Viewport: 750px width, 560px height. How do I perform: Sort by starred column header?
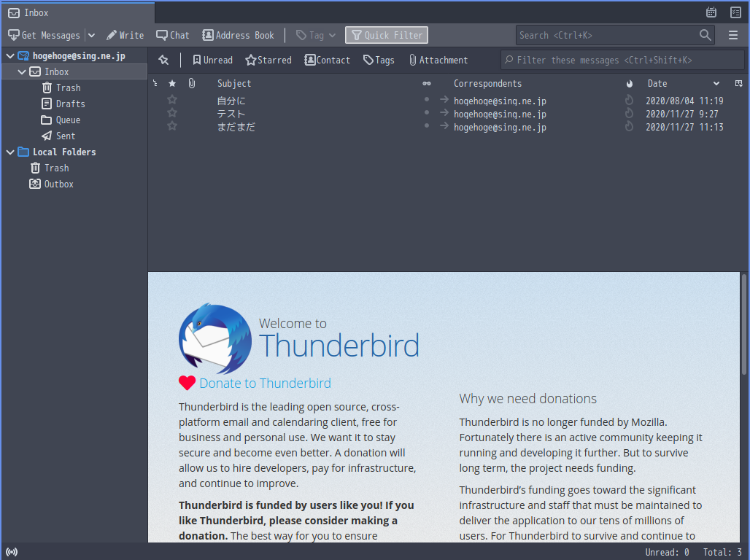pos(172,84)
